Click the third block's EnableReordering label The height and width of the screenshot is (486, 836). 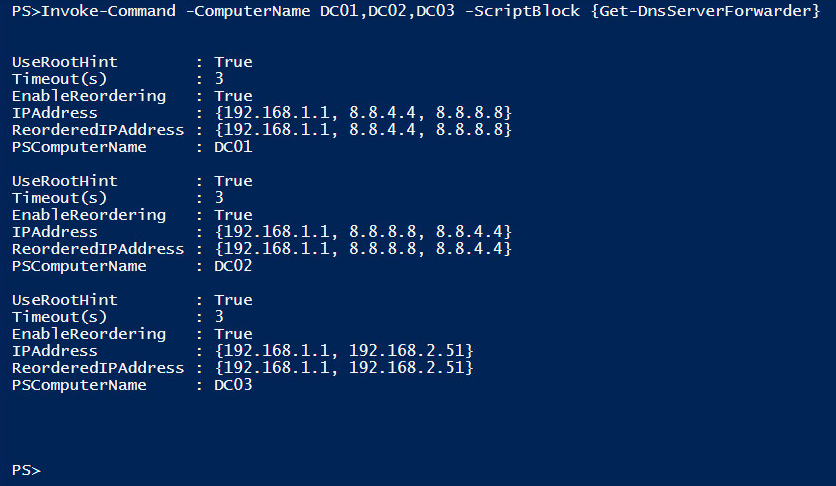(89, 334)
